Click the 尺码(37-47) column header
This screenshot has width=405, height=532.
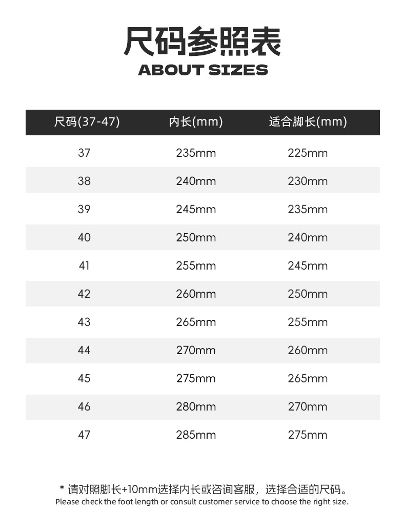87,121
